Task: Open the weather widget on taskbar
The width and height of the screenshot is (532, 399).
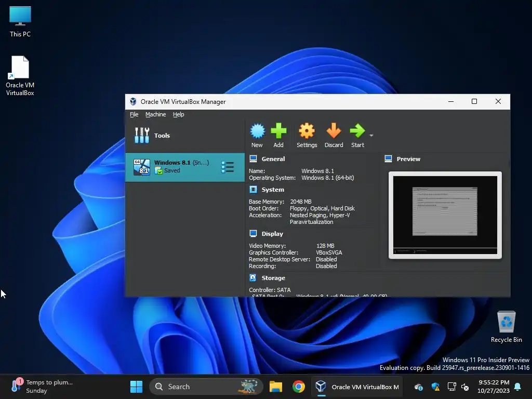Action: pos(43,387)
